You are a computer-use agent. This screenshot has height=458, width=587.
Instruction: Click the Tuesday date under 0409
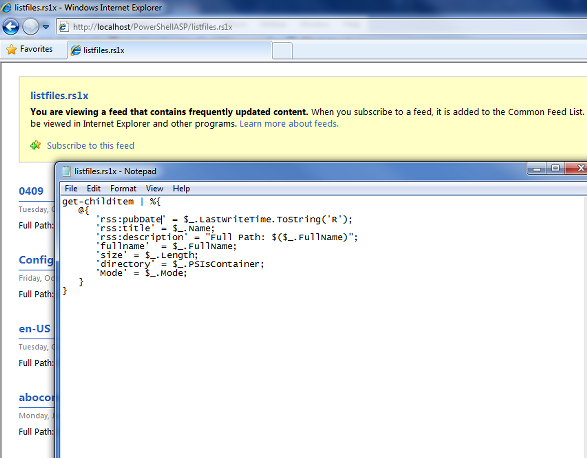point(37,209)
